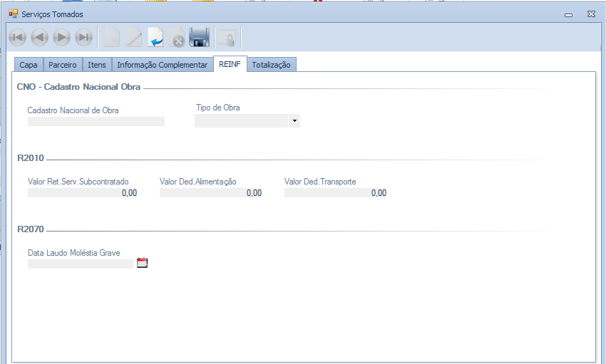Screen dimensions: 606x364
Task: Click the 'R2010' section heading
Action: point(31,158)
